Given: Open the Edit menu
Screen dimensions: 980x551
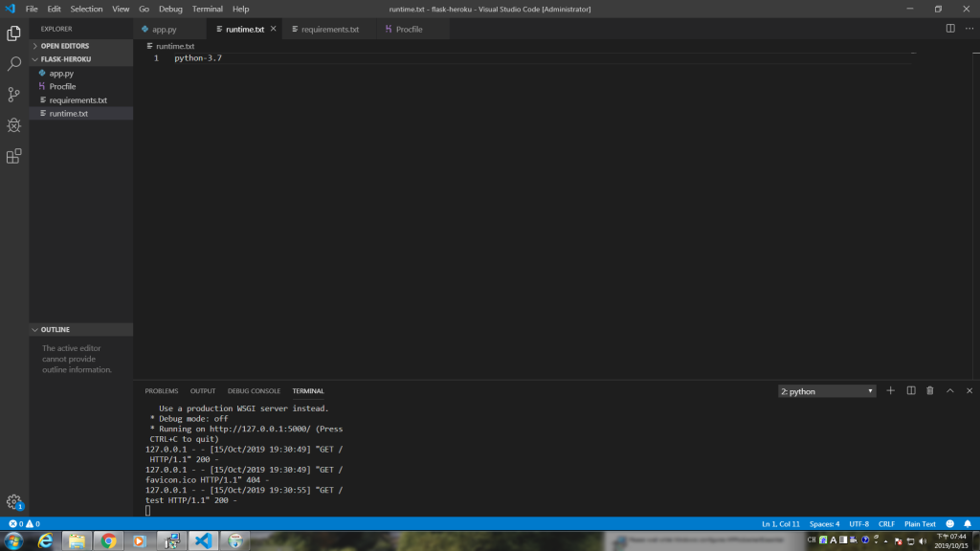Looking at the screenshot, I should coord(54,9).
